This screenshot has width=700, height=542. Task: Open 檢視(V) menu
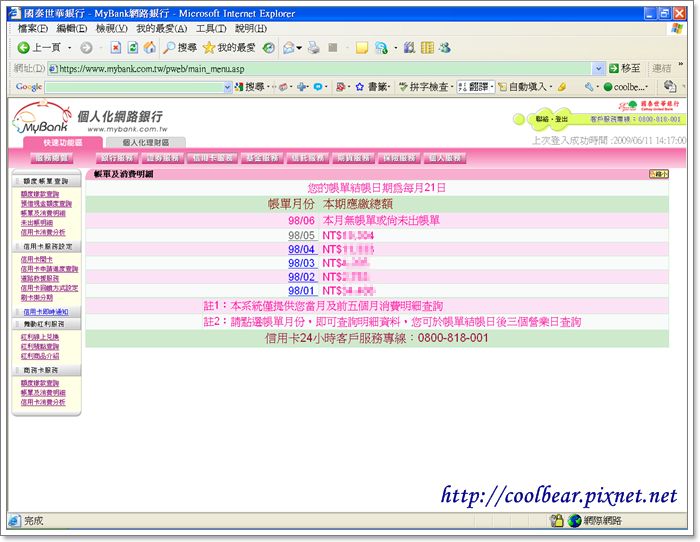112,29
